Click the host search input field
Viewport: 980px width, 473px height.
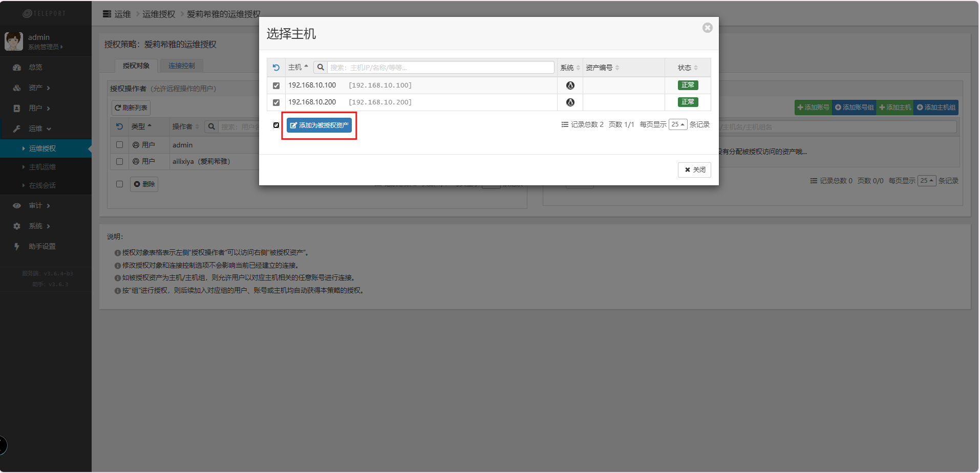(440, 68)
